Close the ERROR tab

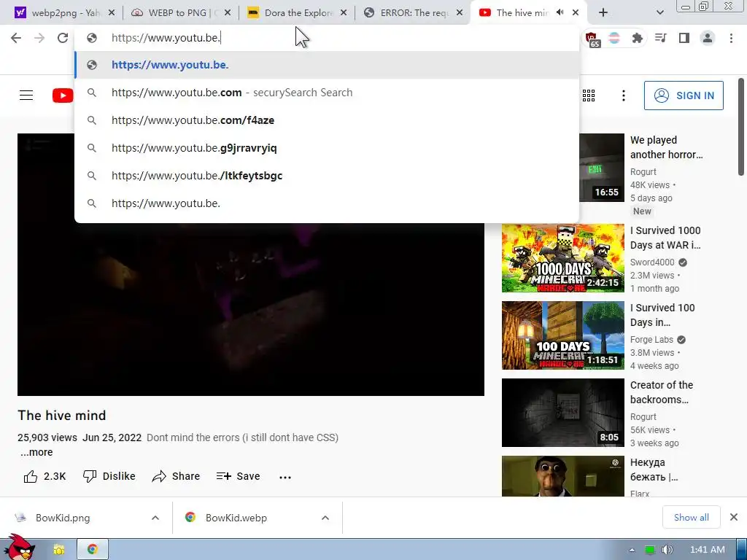tap(460, 13)
